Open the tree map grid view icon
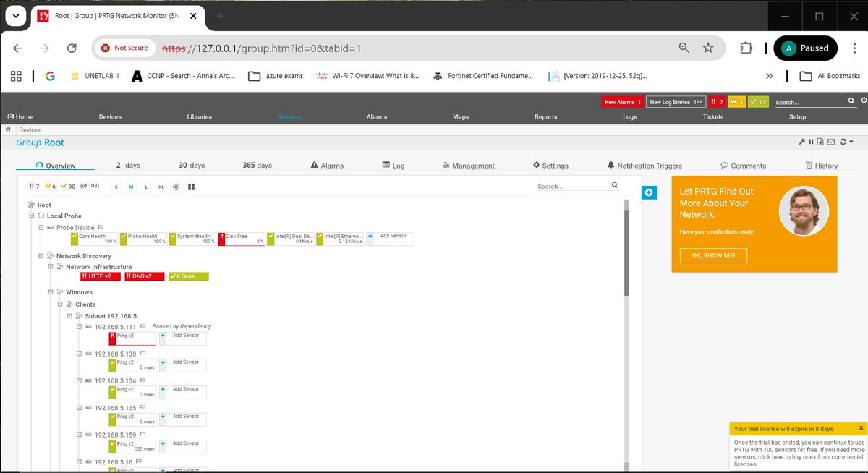 (192, 187)
